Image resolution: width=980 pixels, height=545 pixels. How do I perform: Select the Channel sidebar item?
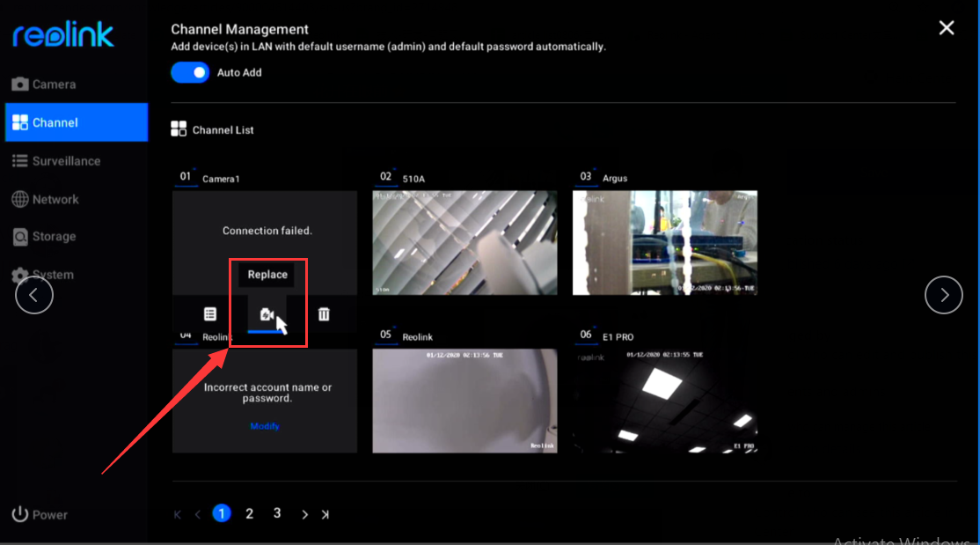click(x=77, y=122)
